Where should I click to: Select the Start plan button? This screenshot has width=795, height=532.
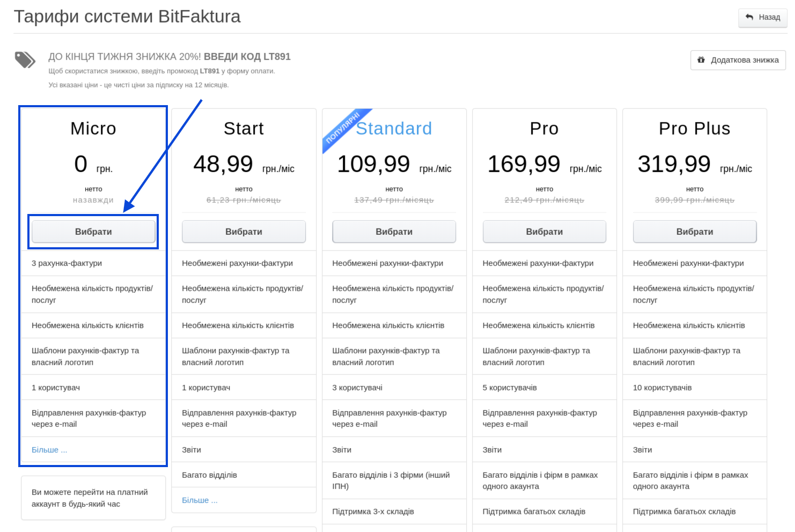click(x=244, y=232)
